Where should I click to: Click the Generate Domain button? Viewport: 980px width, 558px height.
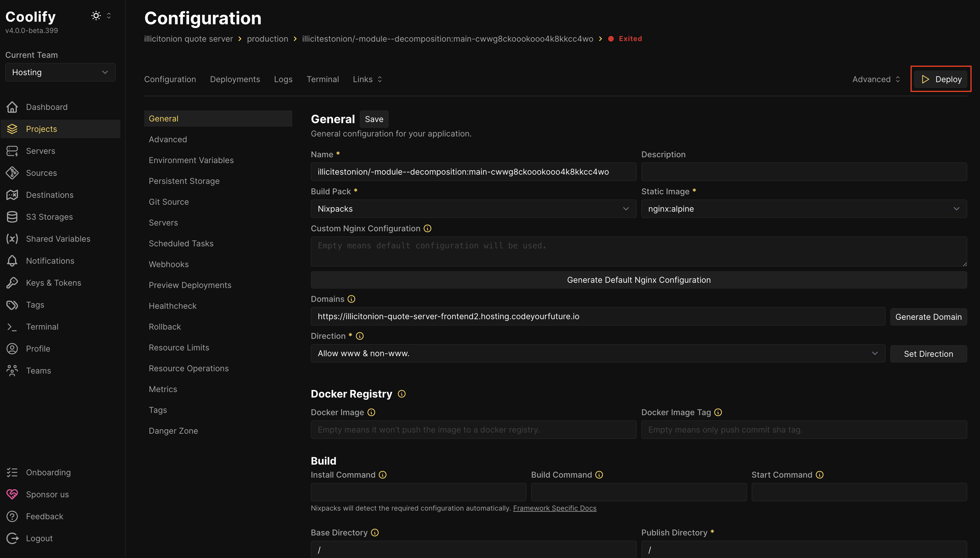[928, 317]
